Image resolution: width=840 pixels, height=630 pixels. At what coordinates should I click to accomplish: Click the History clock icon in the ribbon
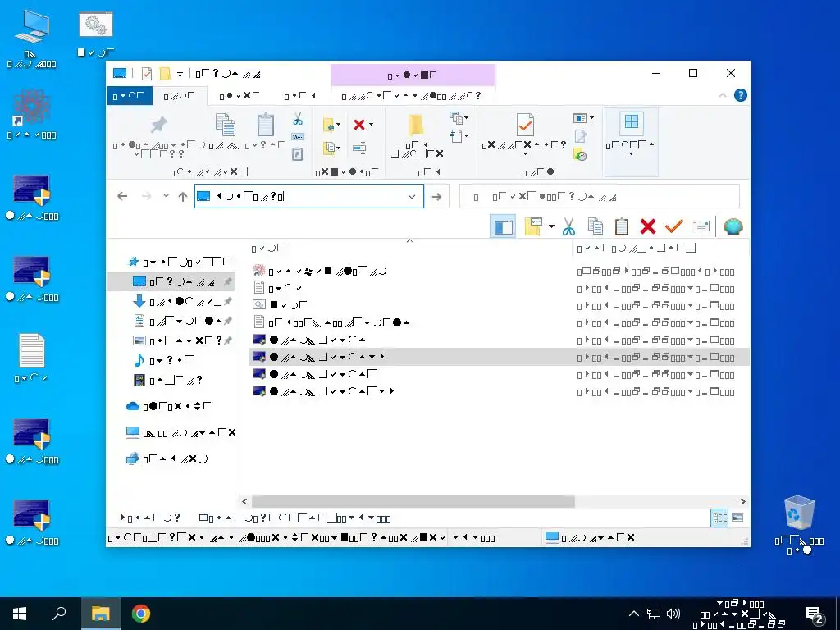click(x=580, y=155)
